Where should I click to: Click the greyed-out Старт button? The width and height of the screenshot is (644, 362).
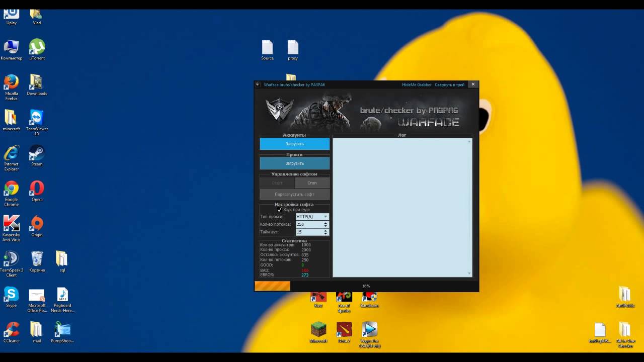277,183
